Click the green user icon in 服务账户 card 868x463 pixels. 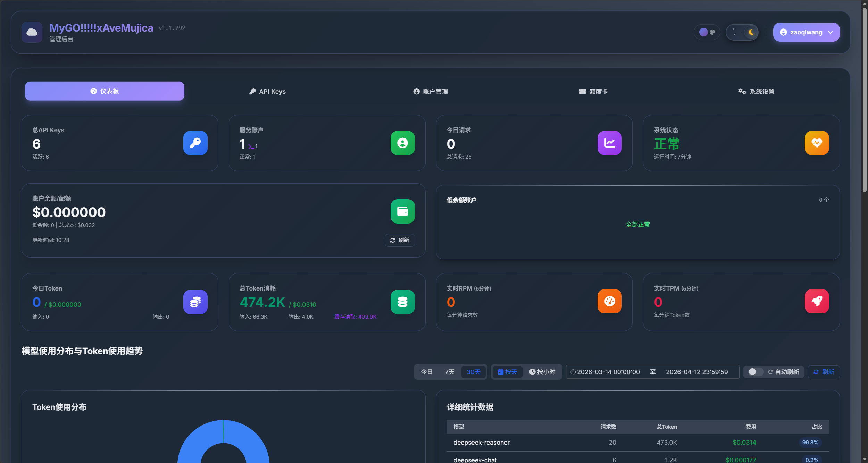click(x=402, y=143)
